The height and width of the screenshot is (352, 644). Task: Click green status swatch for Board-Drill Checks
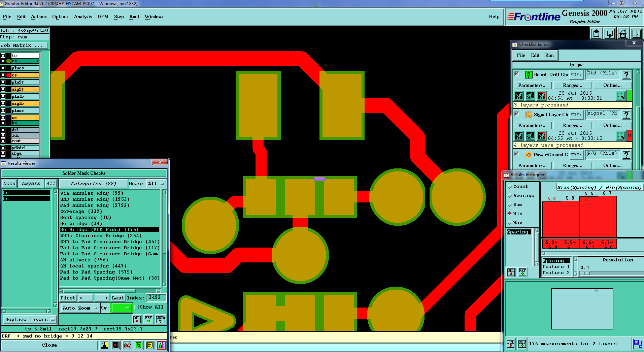(629, 96)
